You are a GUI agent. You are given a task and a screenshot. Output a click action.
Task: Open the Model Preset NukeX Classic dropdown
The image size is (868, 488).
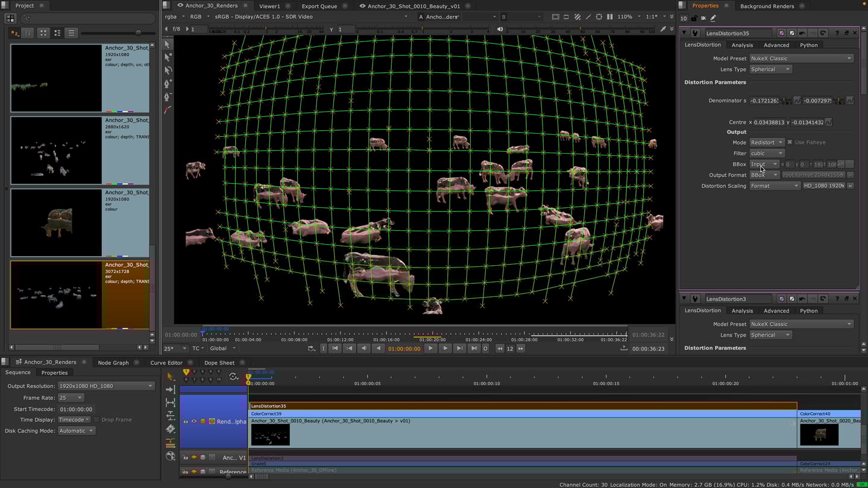click(802, 58)
